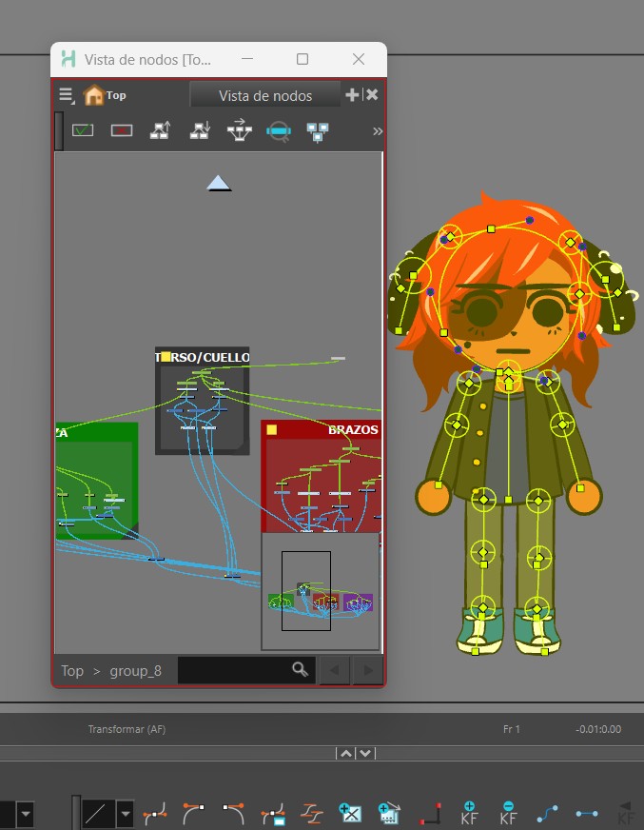
Task: Click the red-corner stop-motion keyframe icon
Action: (x=430, y=814)
